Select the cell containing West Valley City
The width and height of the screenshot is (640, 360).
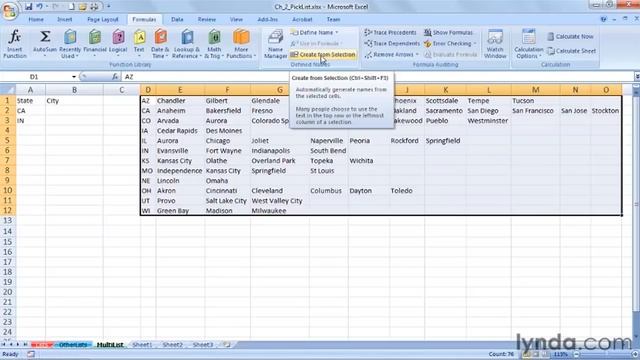[x=279, y=201]
